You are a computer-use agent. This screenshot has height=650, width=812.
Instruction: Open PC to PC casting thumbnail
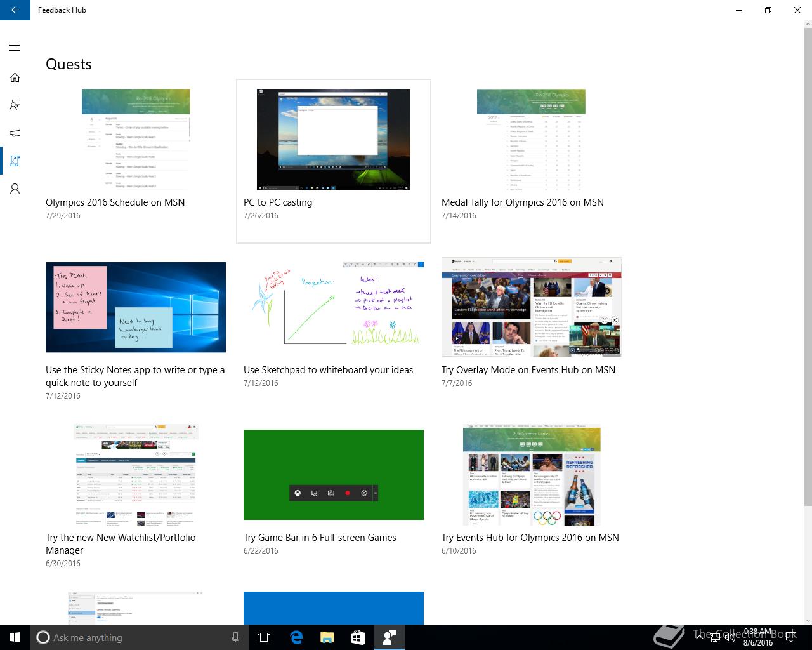[x=334, y=139]
